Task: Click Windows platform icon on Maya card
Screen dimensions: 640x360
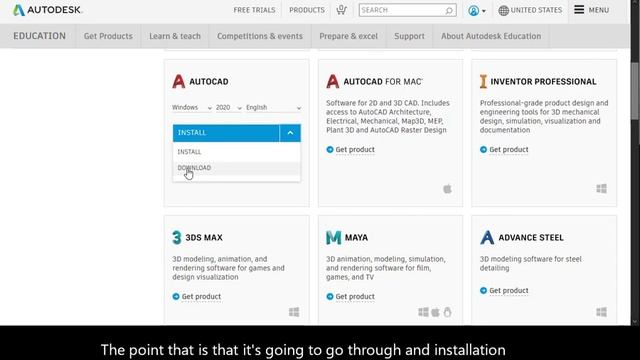Action: (x=423, y=312)
